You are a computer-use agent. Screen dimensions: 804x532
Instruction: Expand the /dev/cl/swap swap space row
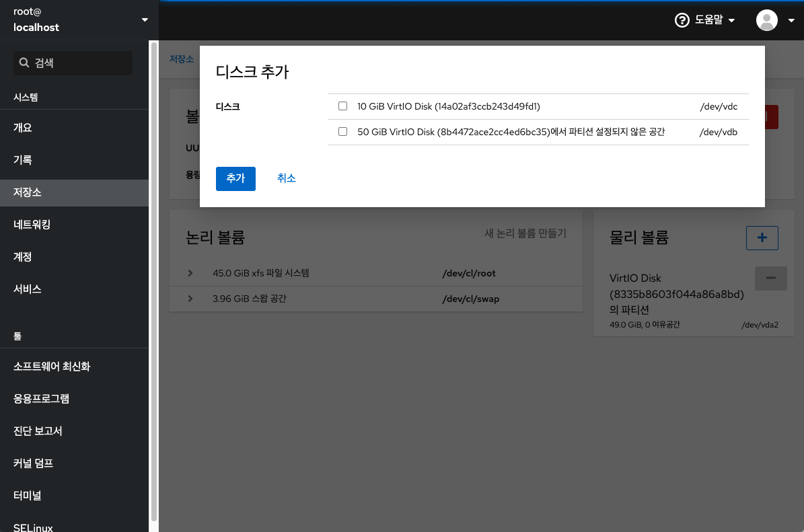(190, 299)
